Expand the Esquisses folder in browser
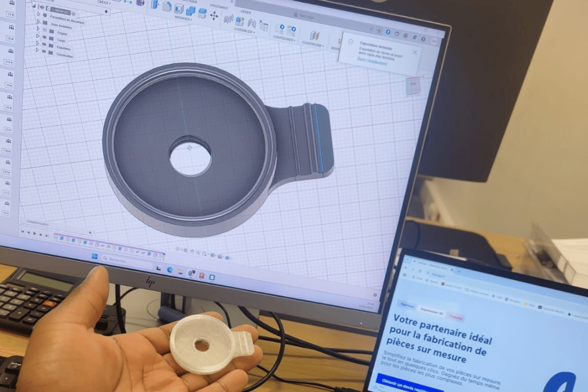This screenshot has height=392, width=588. (x=38, y=44)
